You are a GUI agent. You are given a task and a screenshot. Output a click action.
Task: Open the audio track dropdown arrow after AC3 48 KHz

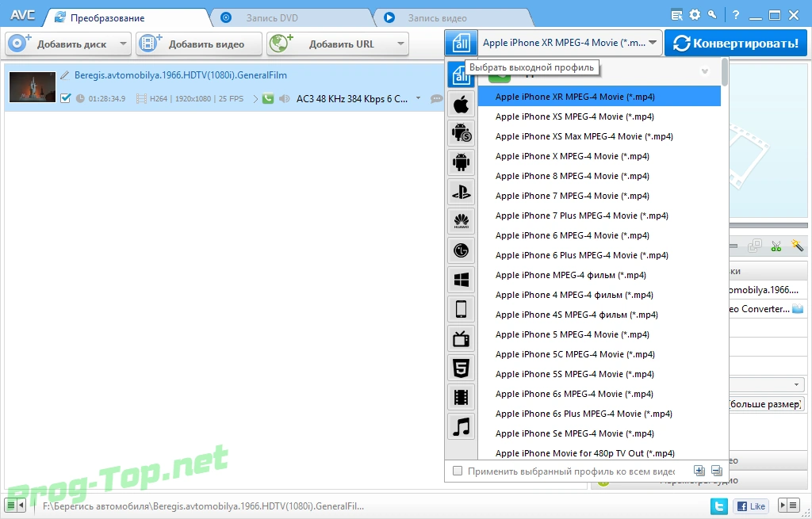pos(419,97)
